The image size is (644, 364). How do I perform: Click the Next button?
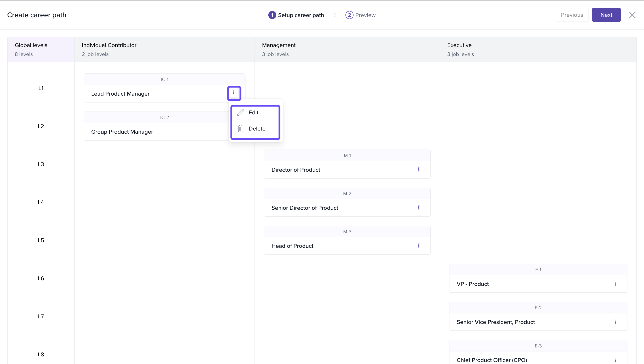(606, 15)
